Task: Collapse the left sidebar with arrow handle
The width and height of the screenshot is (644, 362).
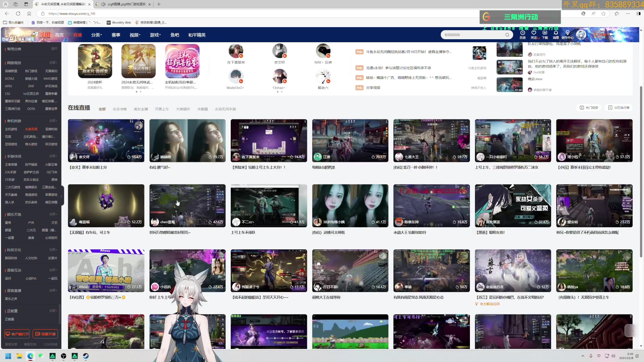Action: (62, 196)
